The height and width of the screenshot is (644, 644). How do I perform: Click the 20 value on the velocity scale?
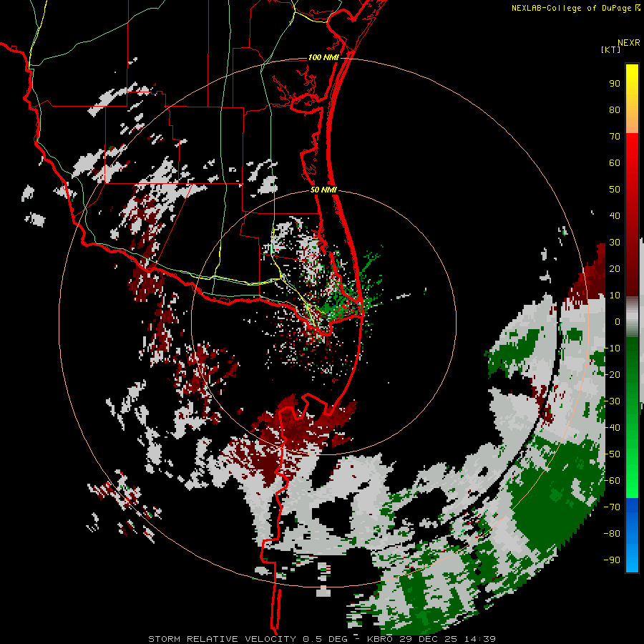615,268
